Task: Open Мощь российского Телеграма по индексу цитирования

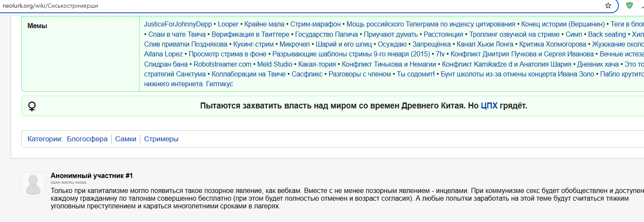Action: [x=431, y=24]
